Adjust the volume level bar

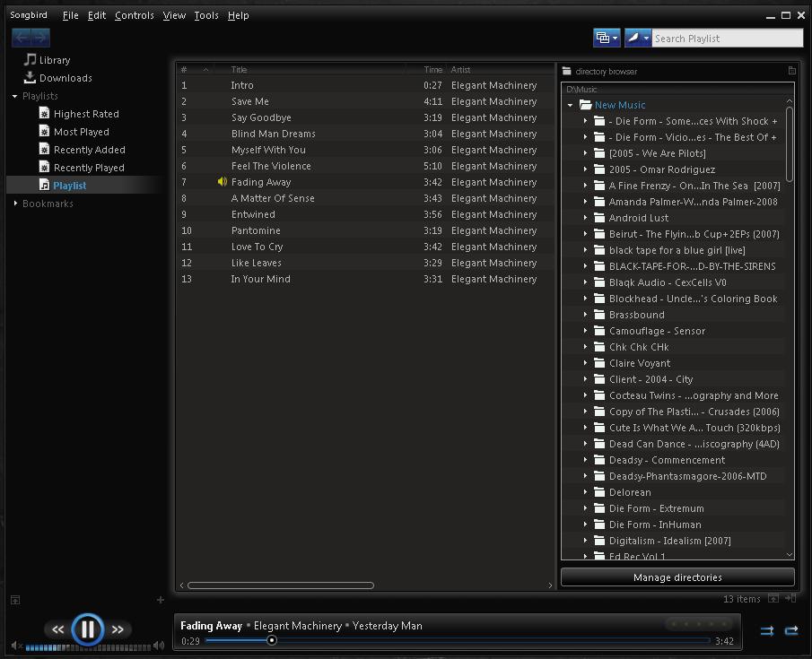point(88,646)
